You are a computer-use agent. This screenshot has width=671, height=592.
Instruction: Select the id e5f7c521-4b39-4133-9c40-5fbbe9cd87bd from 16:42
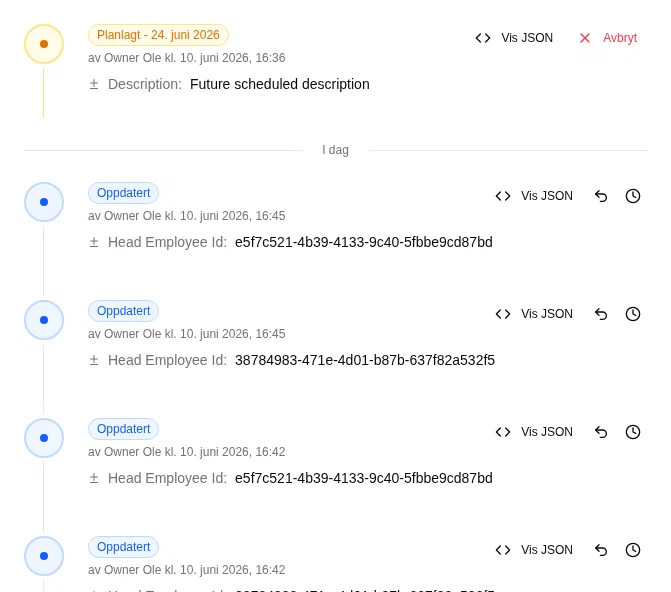(x=364, y=478)
